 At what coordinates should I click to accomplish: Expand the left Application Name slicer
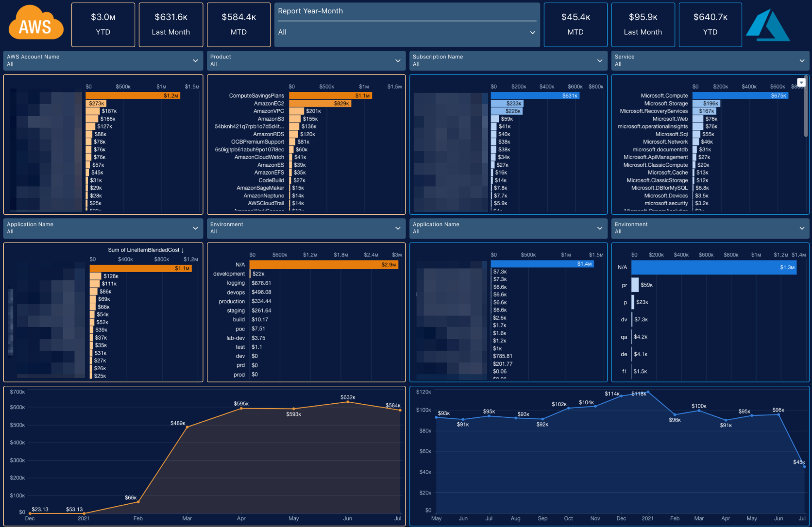pos(195,228)
